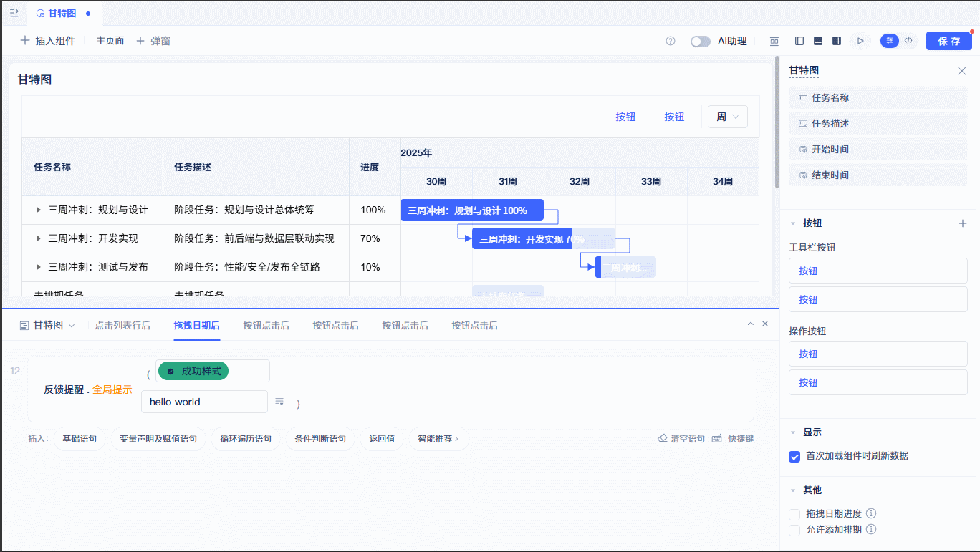This screenshot has width=980, height=552.
Task: Open the last 按钮点击后 event tab
Action: [x=474, y=325]
